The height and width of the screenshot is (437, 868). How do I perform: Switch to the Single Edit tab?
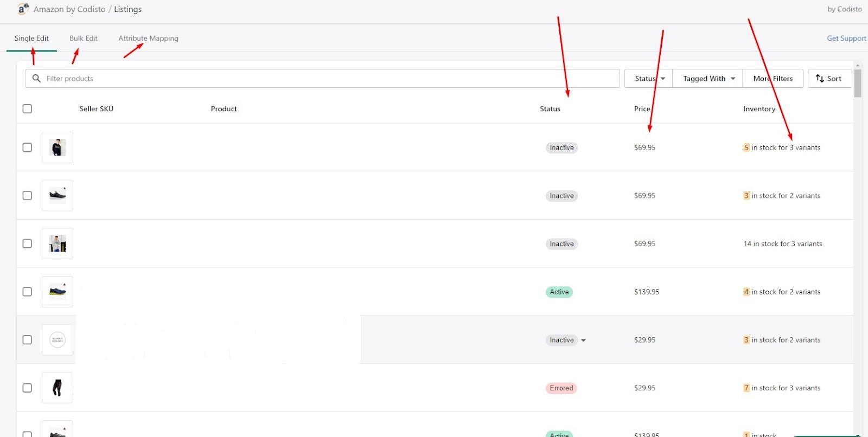pos(31,38)
